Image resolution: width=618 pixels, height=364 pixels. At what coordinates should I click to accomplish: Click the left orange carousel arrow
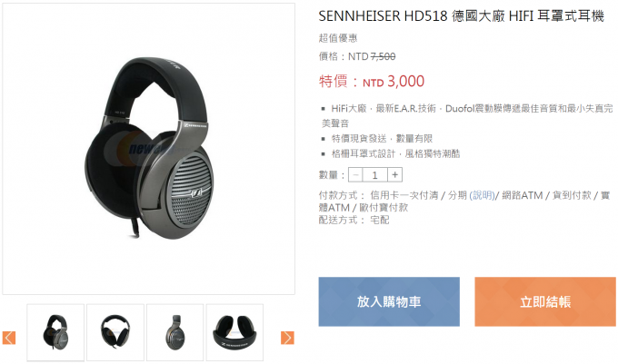[x=9, y=338]
